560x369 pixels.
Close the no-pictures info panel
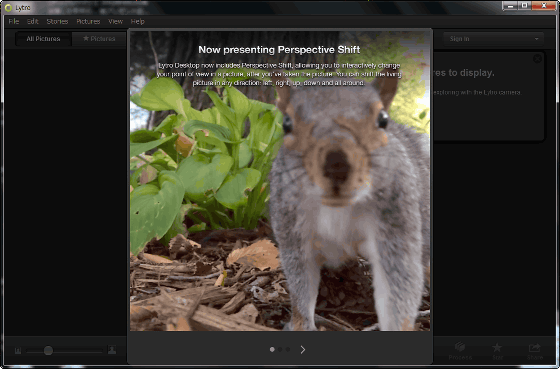(x=537, y=59)
